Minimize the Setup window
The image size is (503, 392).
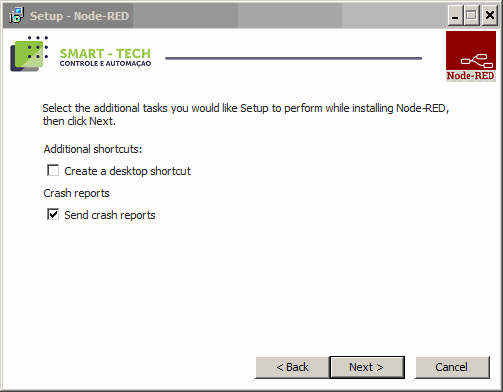click(x=455, y=15)
